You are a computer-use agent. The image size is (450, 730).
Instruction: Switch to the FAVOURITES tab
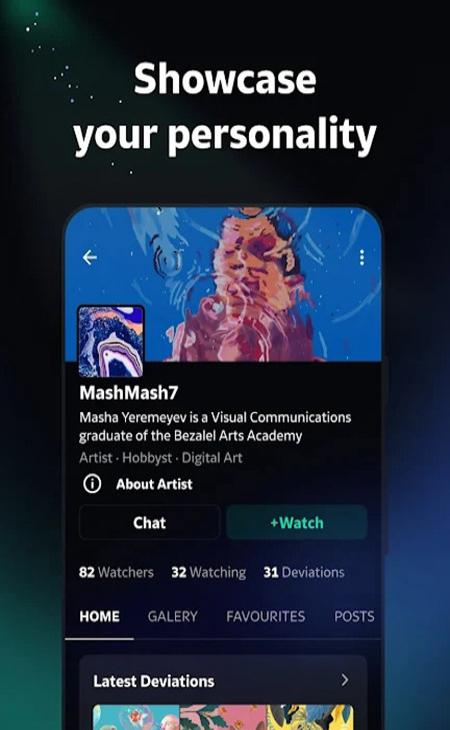tap(266, 616)
